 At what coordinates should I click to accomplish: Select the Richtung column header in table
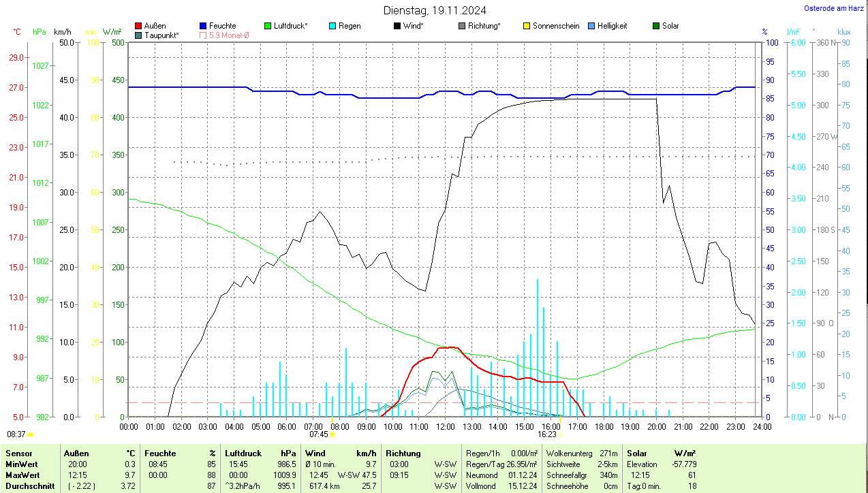403,453
